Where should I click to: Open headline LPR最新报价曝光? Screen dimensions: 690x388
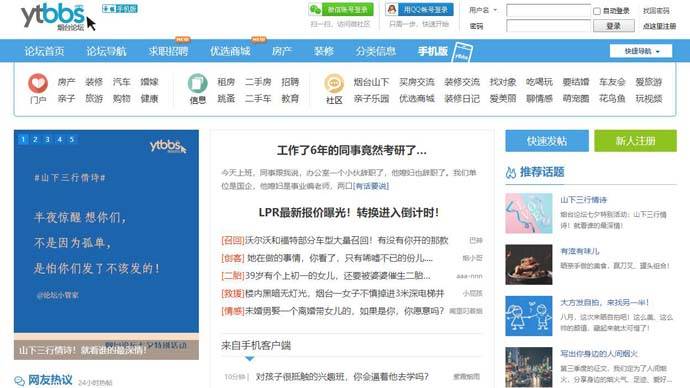point(349,212)
